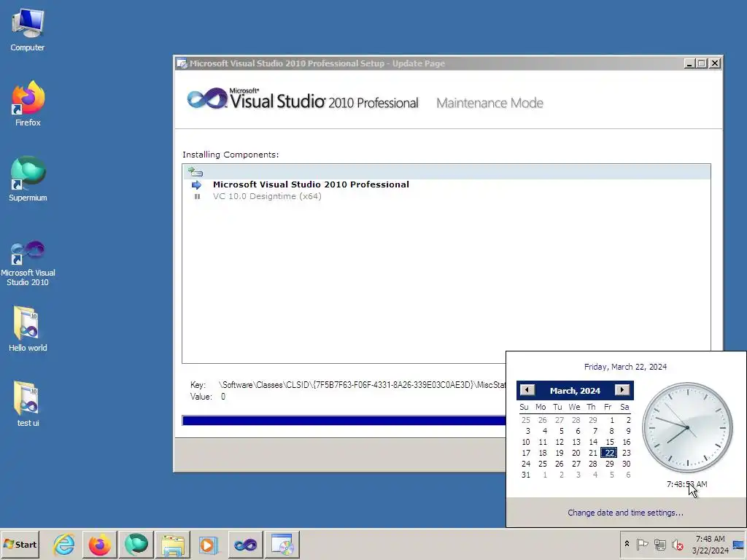Open Visual Studio from the taskbar
This screenshot has width=747, height=560.
point(245,544)
